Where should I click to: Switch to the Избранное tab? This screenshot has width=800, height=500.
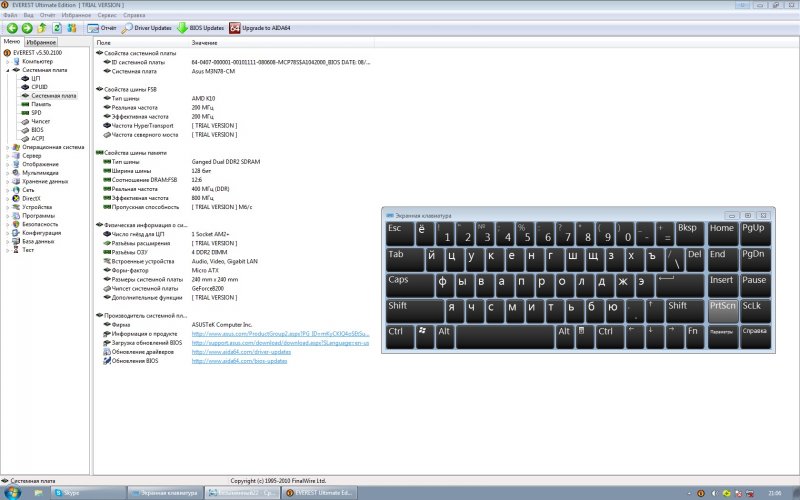click(41, 43)
